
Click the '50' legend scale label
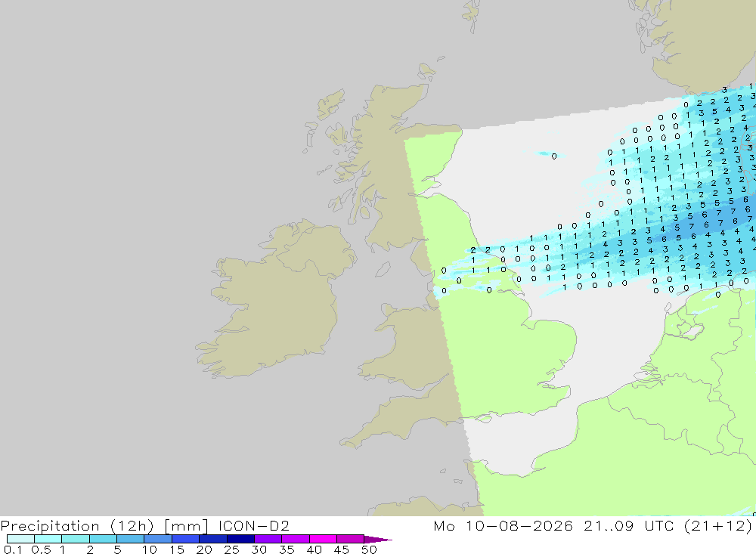(369, 549)
